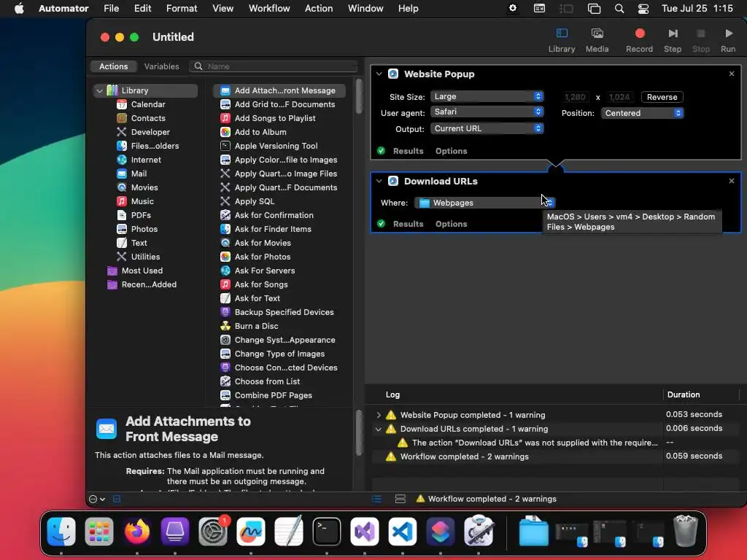Click the Step toolbar button
Image resolution: width=747 pixels, height=560 pixels.
point(673,40)
